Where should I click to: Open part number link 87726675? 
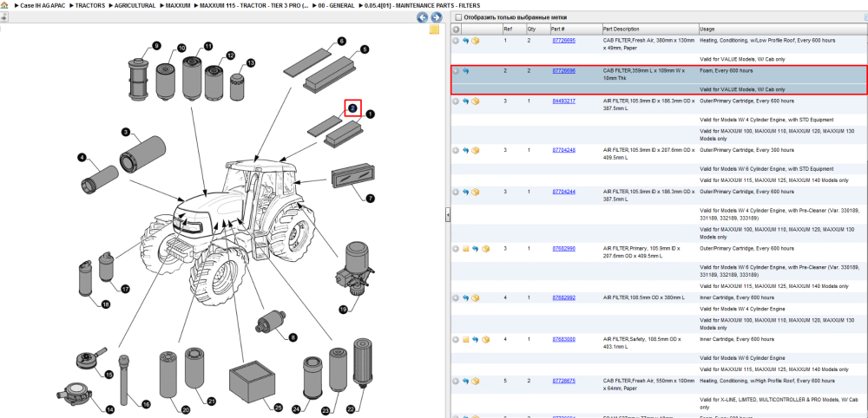(x=563, y=381)
